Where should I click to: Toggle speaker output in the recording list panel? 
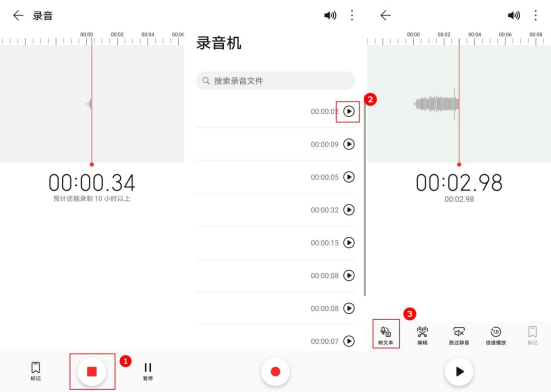pos(330,15)
